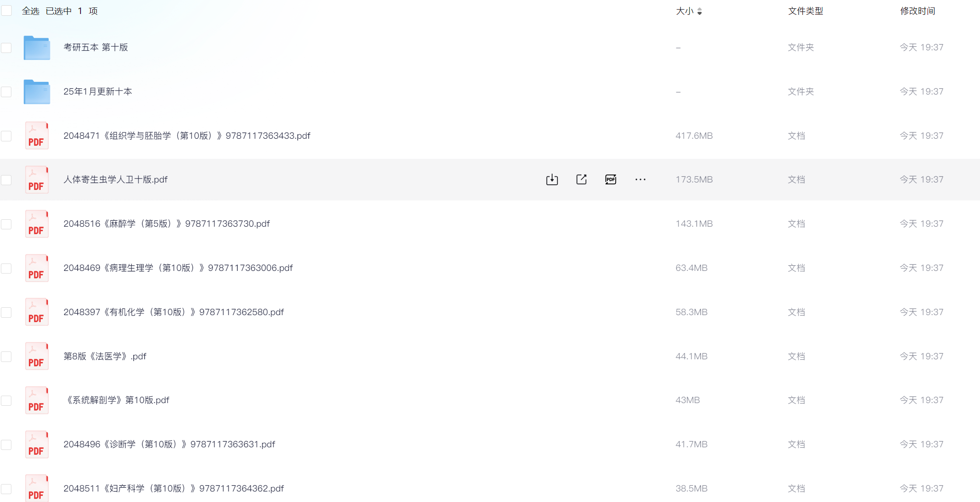Open the 病理生理学（第10版）PDF file name
Screen dimensions: 980x502
[x=178, y=268]
